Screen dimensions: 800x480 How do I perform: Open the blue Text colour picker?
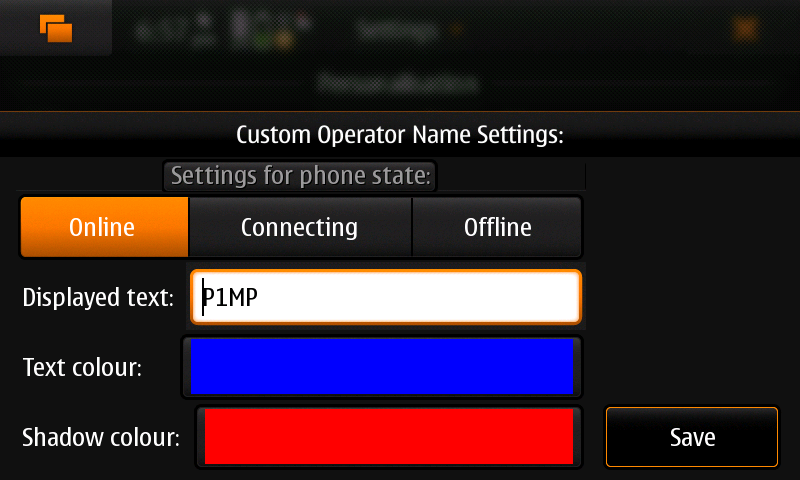(x=382, y=366)
